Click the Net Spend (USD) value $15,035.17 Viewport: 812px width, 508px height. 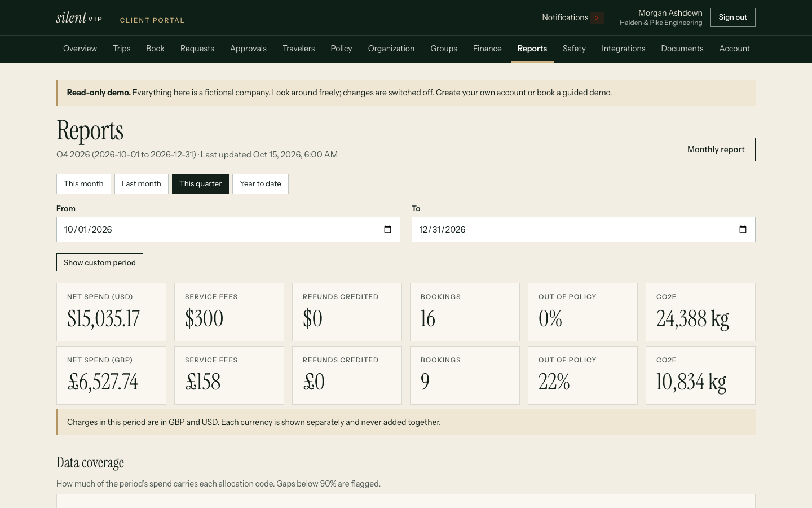tap(103, 319)
